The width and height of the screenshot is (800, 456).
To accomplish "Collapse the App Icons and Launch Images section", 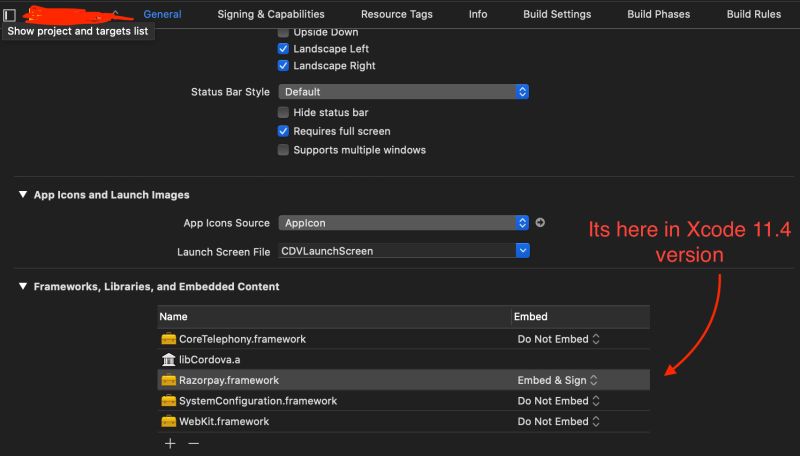I will (24, 195).
